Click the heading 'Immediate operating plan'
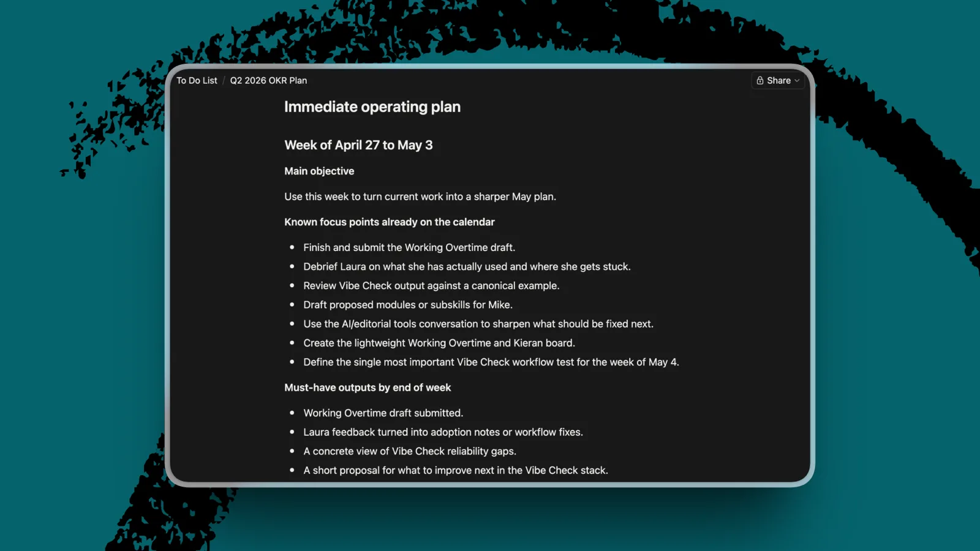Viewport: 980px width, 551px height. [372, 107]
